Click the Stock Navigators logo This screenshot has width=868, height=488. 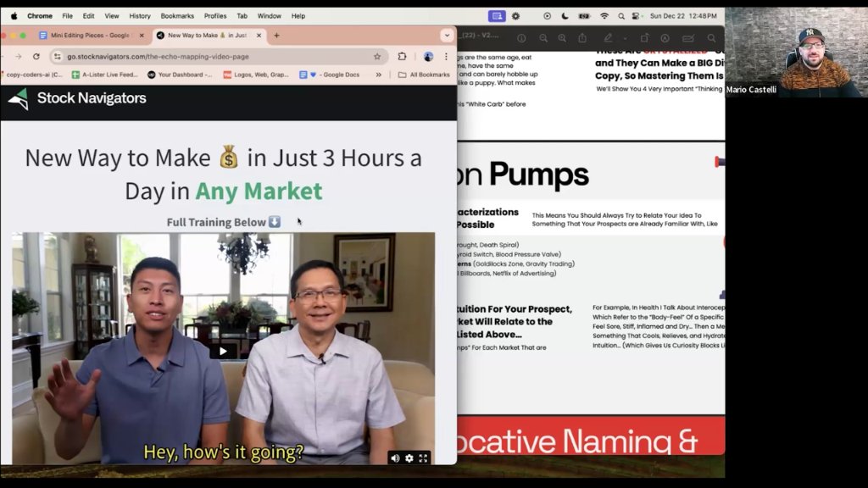(x=77, y=98)
